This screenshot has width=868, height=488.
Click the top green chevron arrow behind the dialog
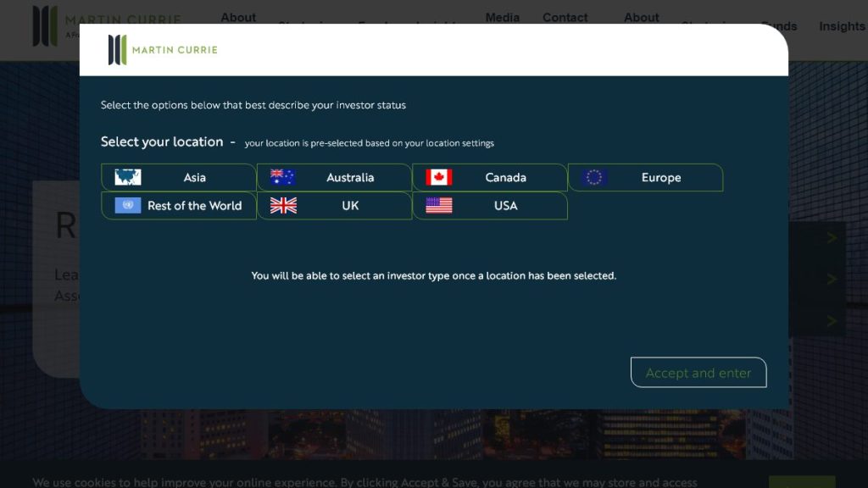tap(832, 237)
